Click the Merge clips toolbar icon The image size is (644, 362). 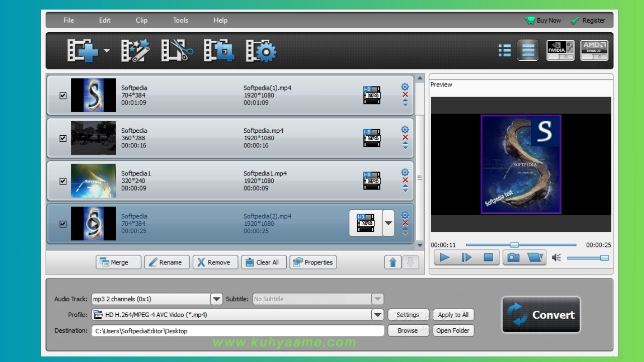tap(219, 51)
